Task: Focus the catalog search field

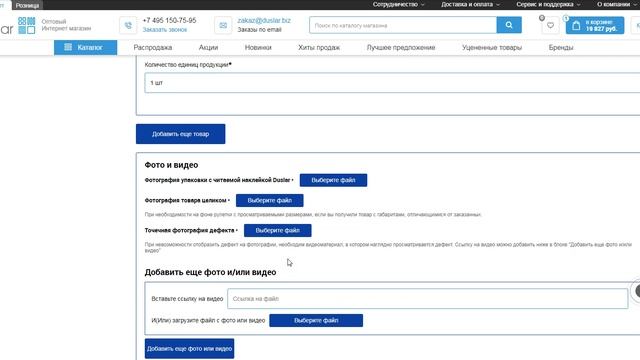Action: point(403,25)
